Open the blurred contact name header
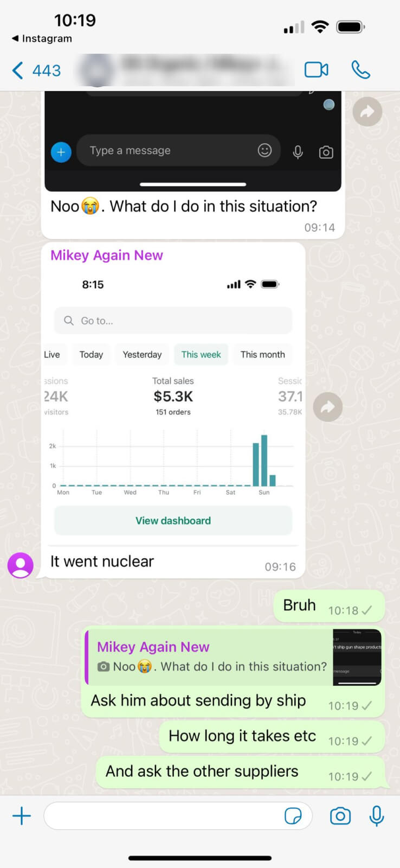This screenshot has height=868, width=400. tap(185, 71)
